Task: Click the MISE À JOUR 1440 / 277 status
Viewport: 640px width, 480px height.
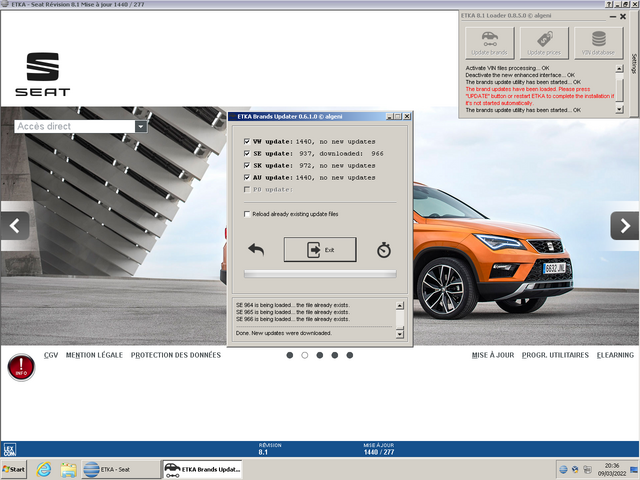Action: click(379, 449)
